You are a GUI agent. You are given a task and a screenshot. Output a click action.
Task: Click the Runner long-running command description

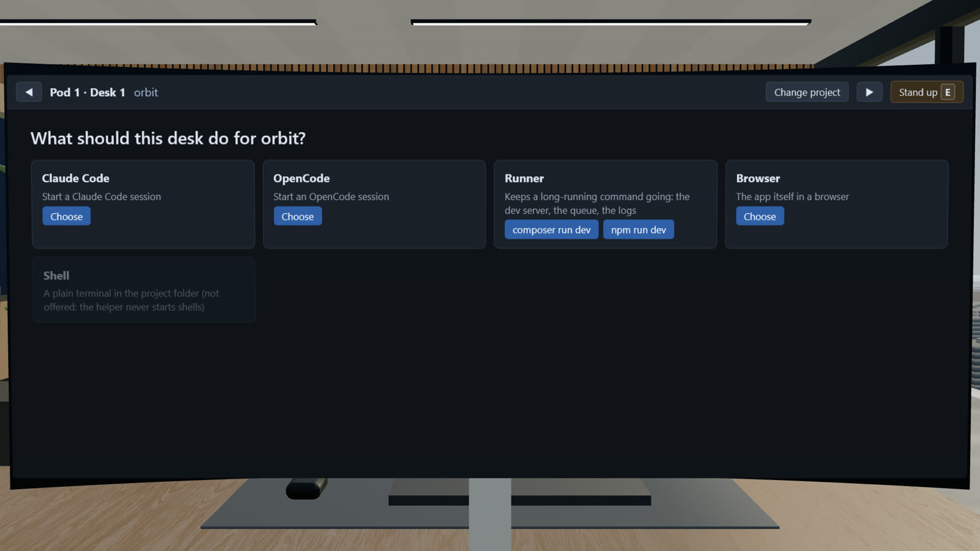click(597, 203)
